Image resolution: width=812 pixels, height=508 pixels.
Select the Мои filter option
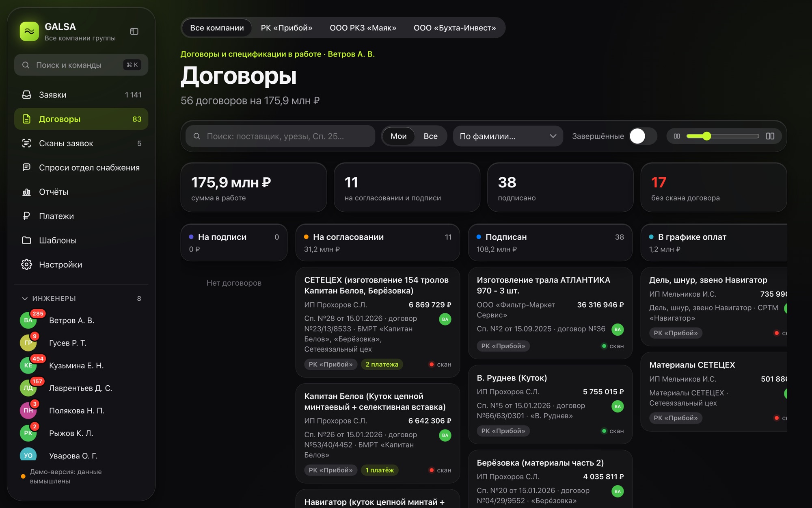pyautogui.click(x=398, y=136)
